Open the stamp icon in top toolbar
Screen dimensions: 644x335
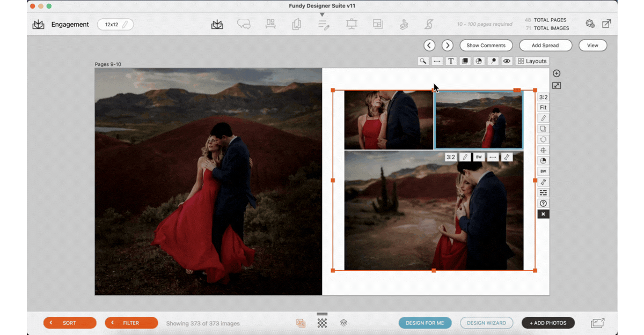pos(404,25)
